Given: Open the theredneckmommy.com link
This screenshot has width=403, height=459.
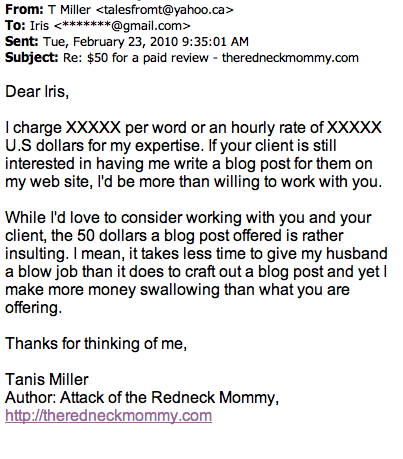Looking at the screenshot, I should (108, 416).
